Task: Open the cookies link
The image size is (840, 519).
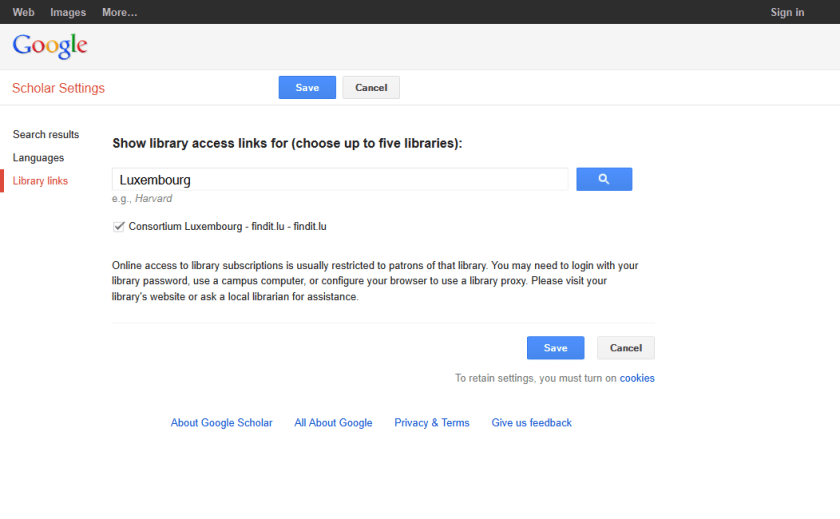Action: (x=637, y=379)
